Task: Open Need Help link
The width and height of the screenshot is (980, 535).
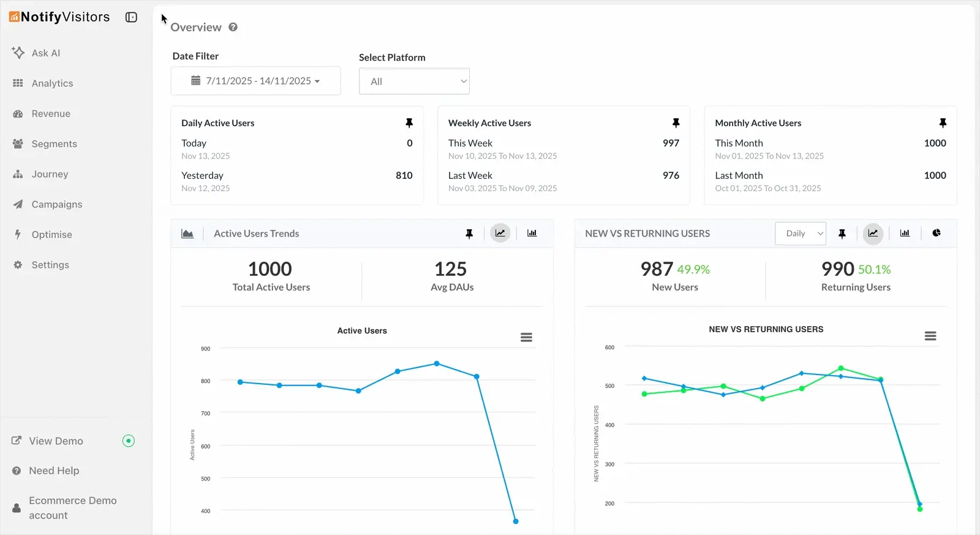Action: (54, 471)
